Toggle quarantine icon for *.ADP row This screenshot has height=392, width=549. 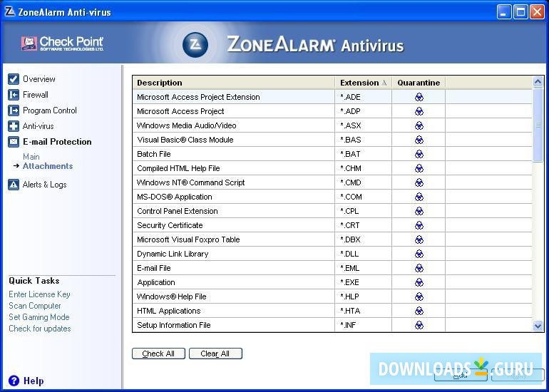[419, 111]
